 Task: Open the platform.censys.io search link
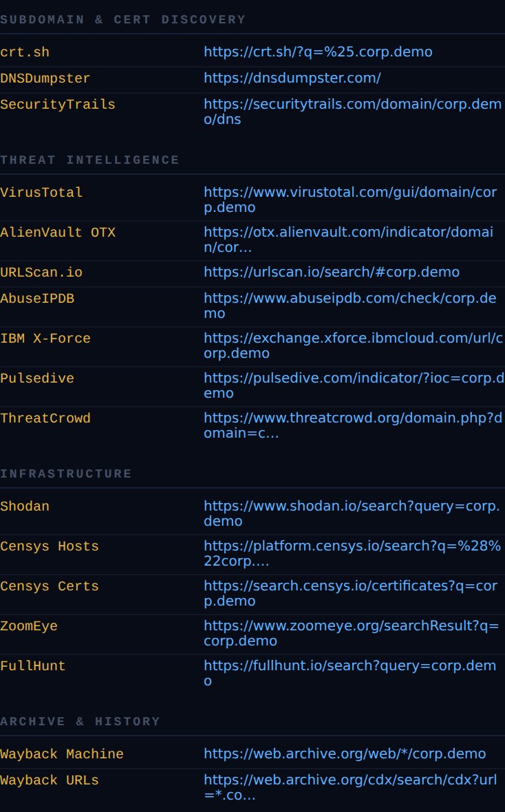(352, 553)
